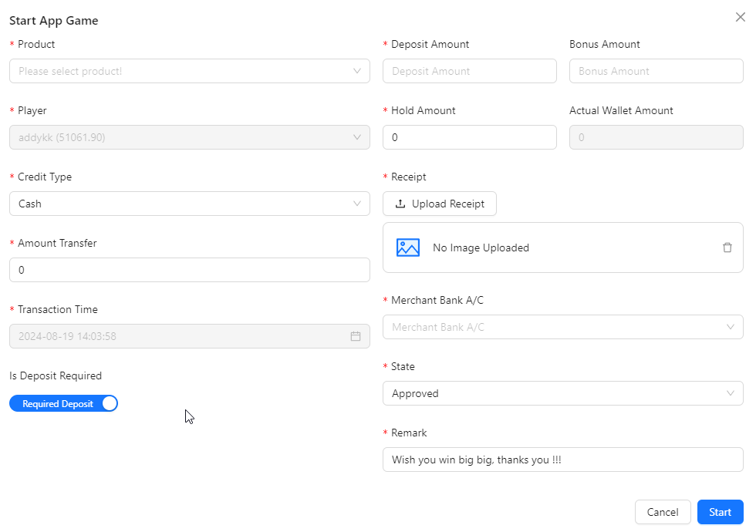Expand the Credit Type dropdown showing Cash

pos(189,204)
